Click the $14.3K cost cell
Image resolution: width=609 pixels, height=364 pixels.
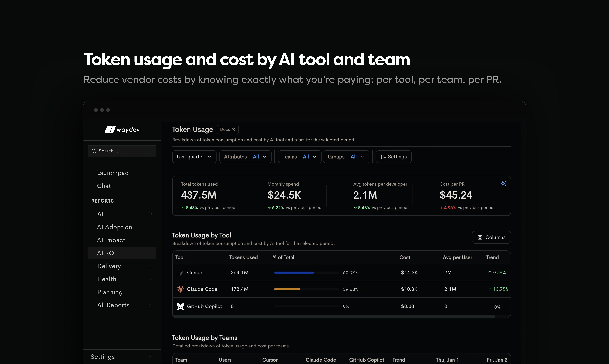(409, 273)
